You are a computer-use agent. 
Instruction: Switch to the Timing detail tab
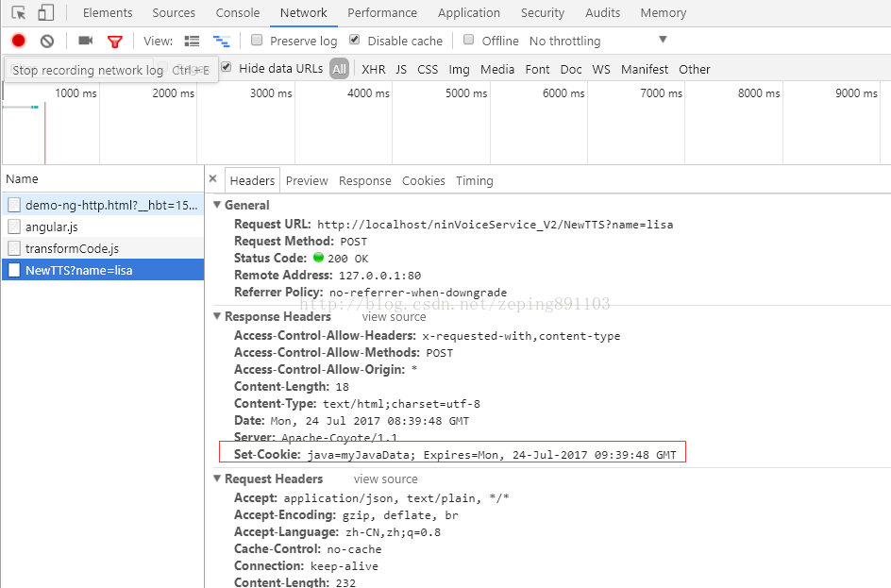475,180
